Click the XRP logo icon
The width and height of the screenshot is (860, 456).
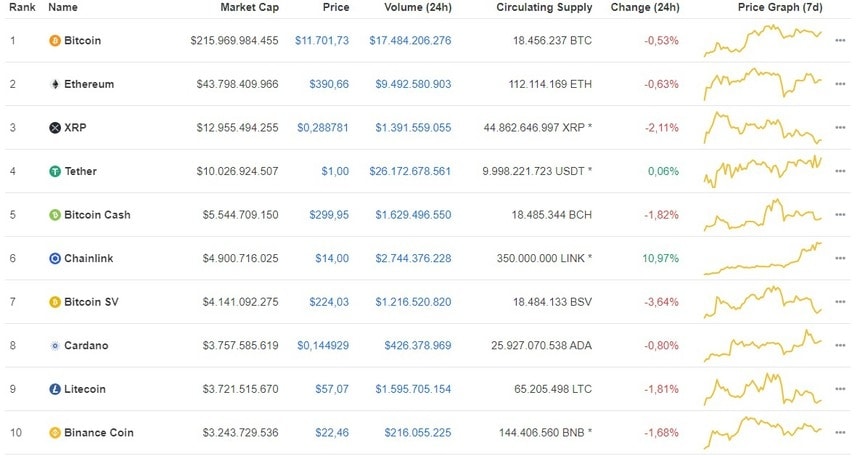(55, 128)
